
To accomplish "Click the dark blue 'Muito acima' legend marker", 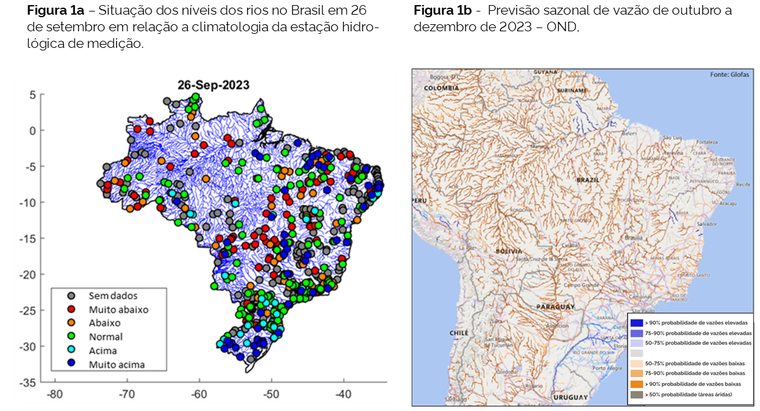I will tap(72, 364).
